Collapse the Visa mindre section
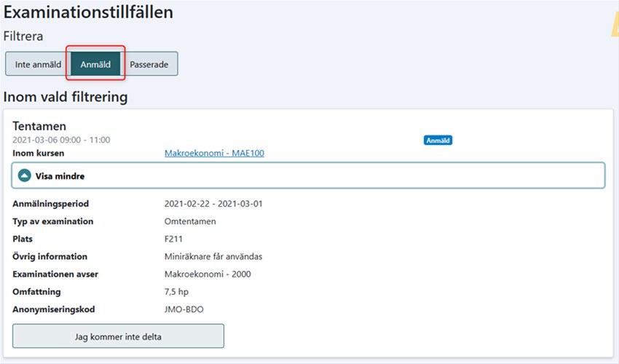Image resolution: width=619 pixels, height=364 pixels. [x=60, y=176]
